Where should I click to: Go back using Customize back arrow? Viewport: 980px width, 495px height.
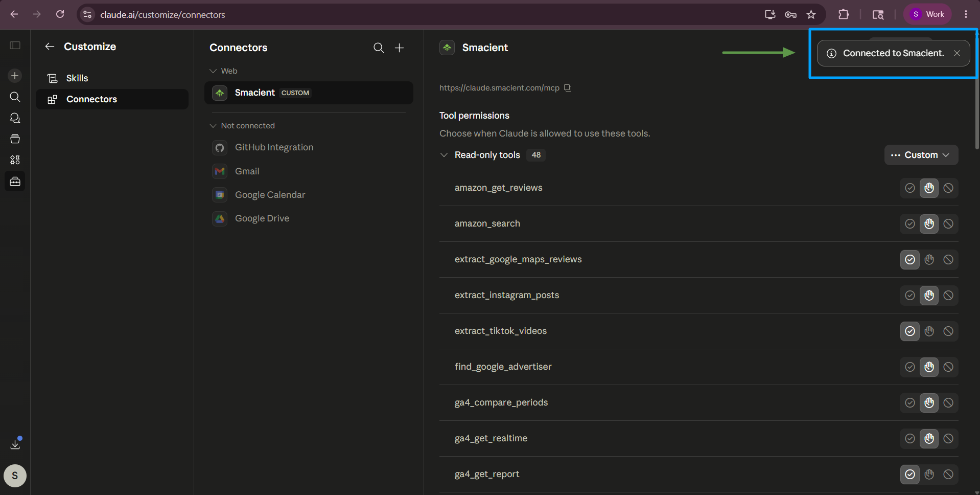click(50, 47)
